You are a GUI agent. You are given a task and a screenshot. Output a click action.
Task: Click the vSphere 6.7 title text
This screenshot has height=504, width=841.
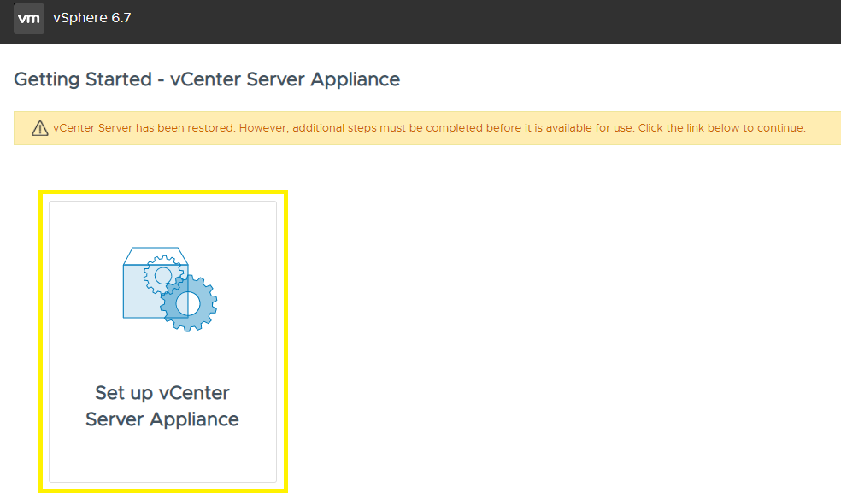point(91,18)
